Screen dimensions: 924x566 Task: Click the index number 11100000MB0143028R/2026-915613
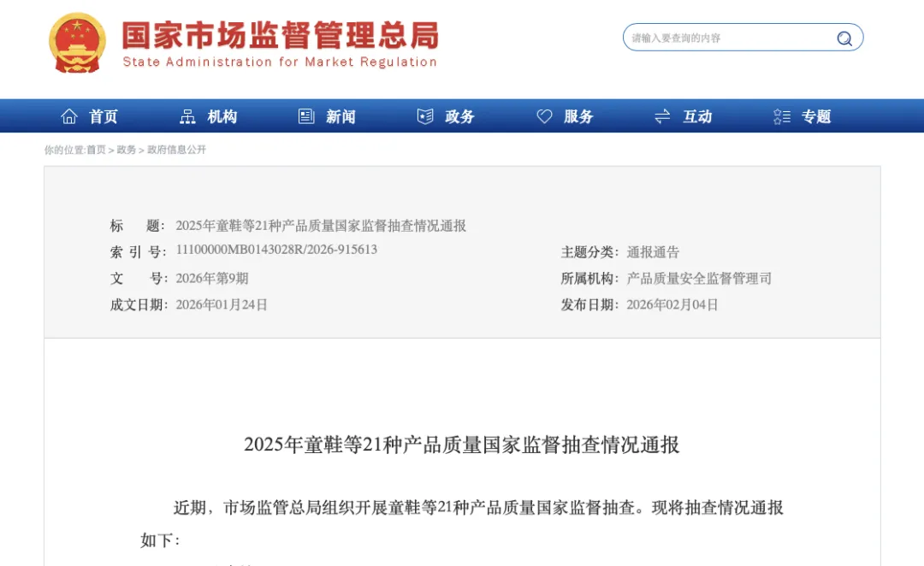[276, 251]
